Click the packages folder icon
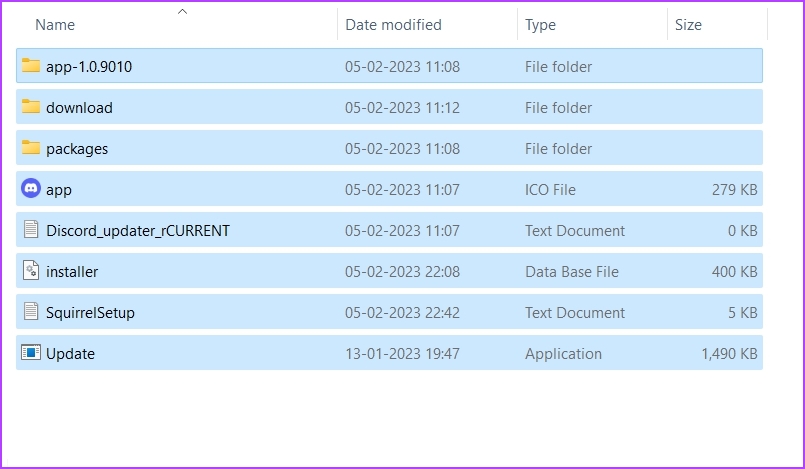805x469 pixels. [31, 147]
